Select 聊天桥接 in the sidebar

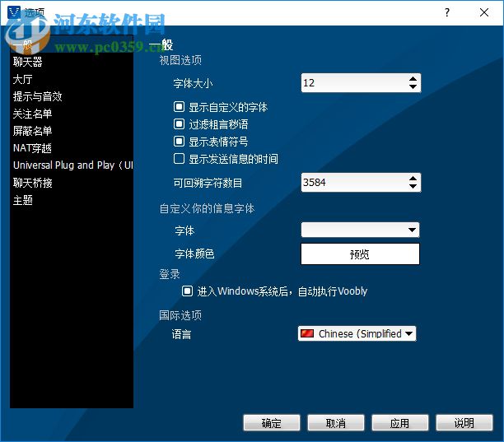(72, 183)
